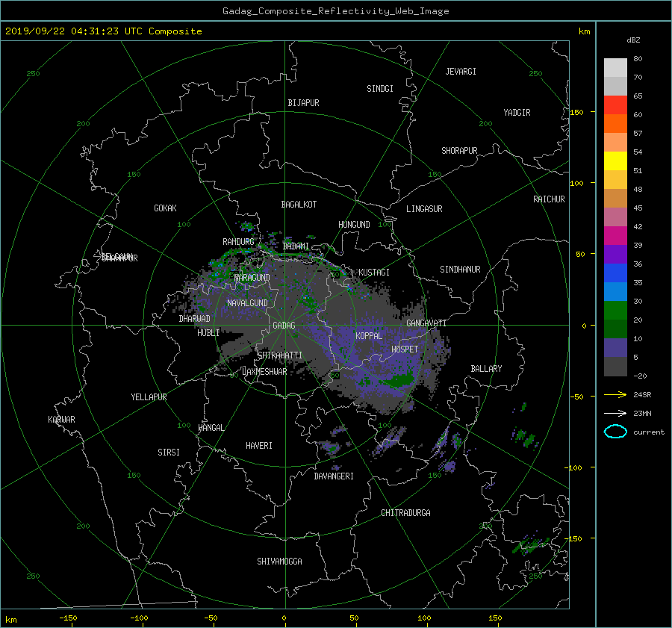Screen dimensions: 672x628
Task: Click the dark gray 5 dBZ legend swatch
Action: point(615,366)
